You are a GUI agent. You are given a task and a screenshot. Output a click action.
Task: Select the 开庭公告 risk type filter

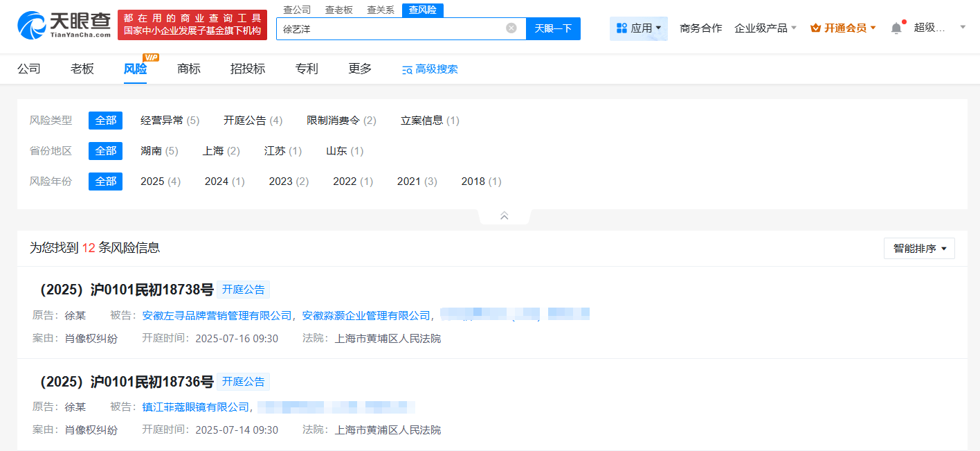252,120
